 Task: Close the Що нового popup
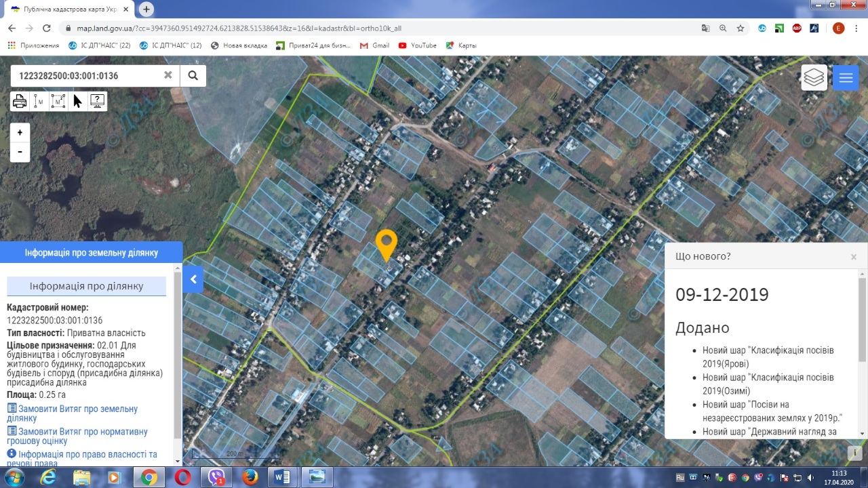click(854, 257)
